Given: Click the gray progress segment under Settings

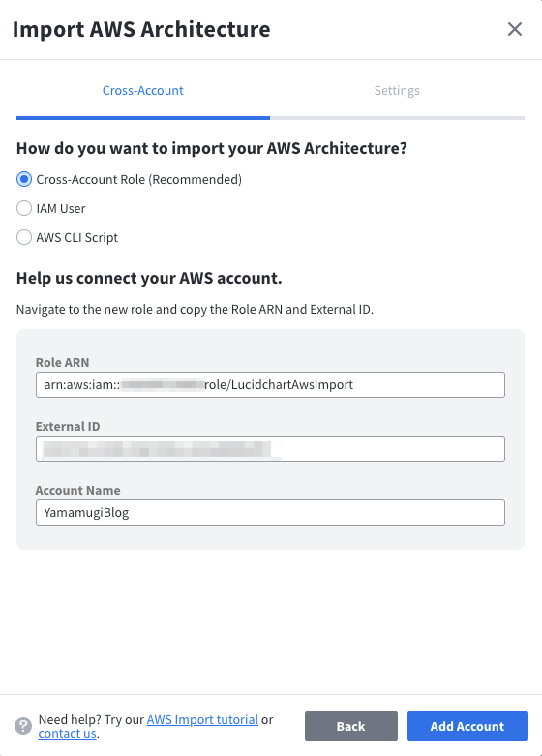Looking at the screenshot, I should pos(398,118).
